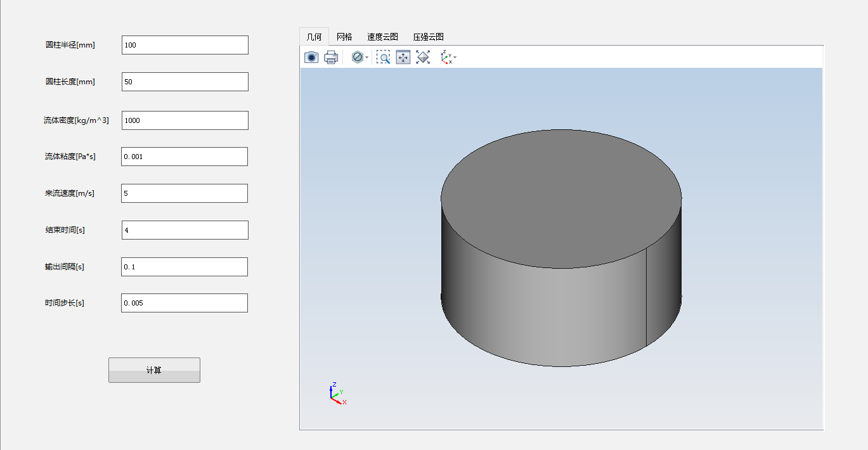The height and width of the screenshot is (450, 868).
Task: Click the 来流速度[m/s] label
Action: (70, 193)
